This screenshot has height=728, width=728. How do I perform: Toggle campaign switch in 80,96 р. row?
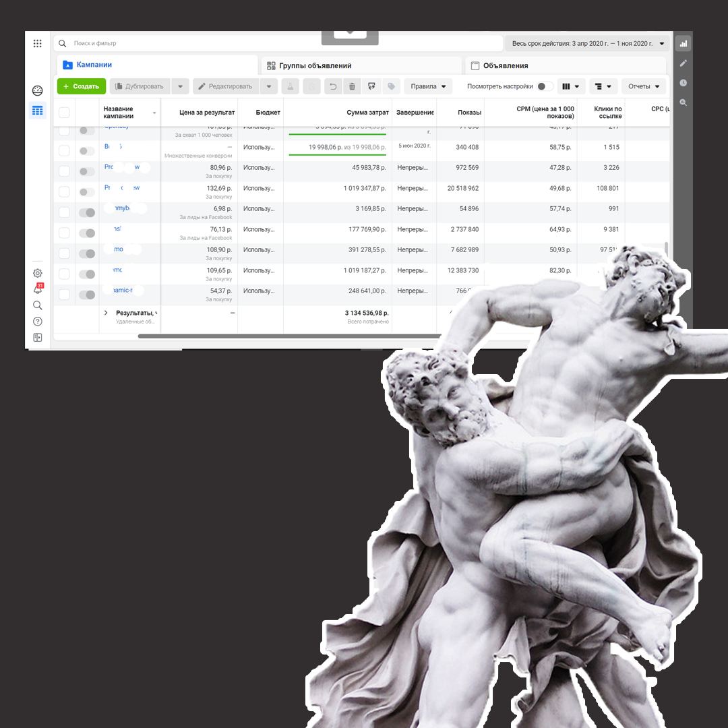87,171
